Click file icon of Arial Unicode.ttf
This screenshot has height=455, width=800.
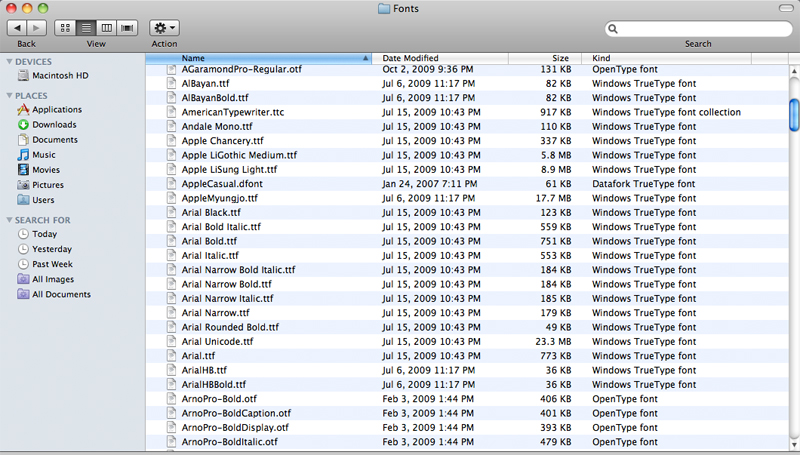[171, 342]
